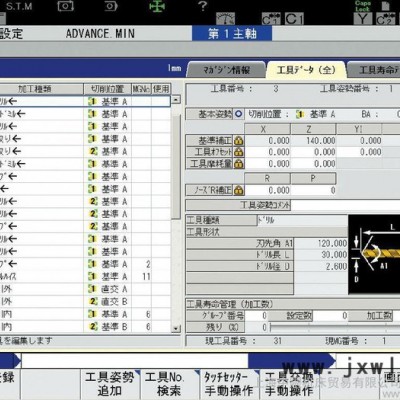
Task: Click the ドリル径 D value field
Action: 321,267
